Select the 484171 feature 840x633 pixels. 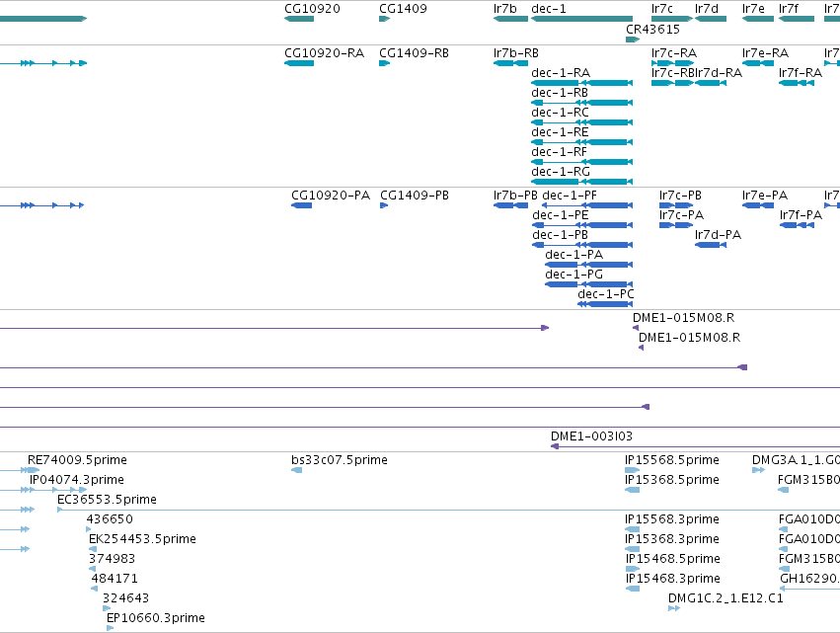(95, 589)
